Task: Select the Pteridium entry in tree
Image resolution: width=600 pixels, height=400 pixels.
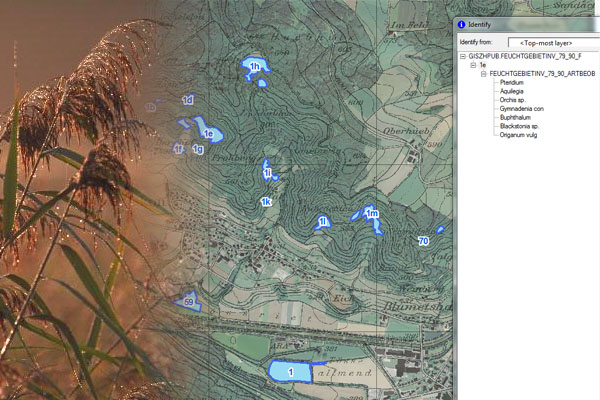Action: 511,84
